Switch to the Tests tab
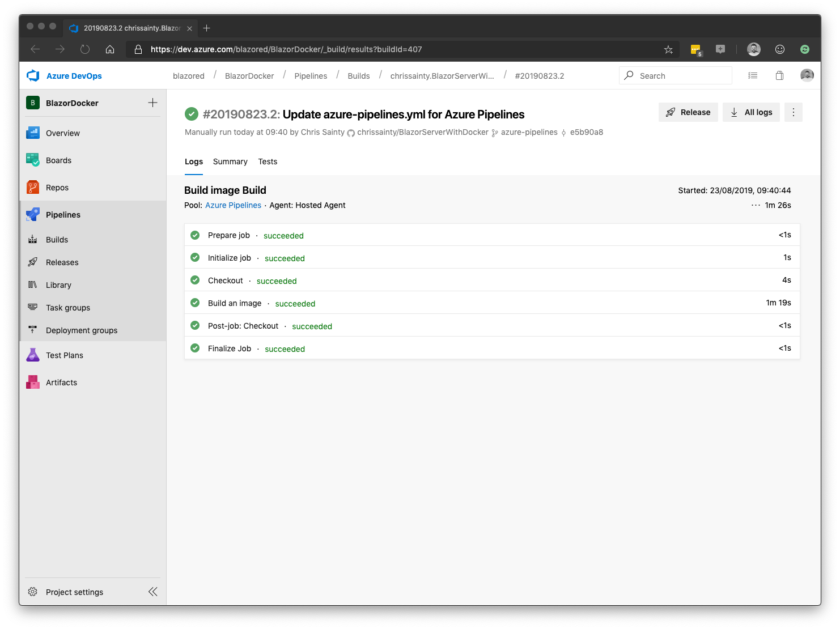 (x=268, y=161)
